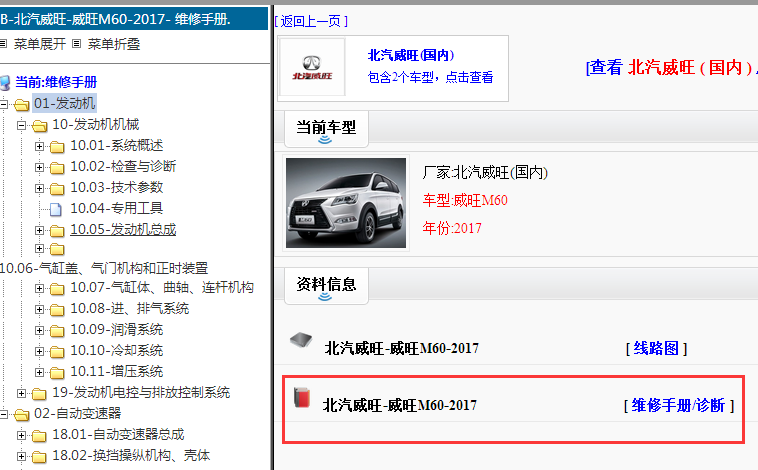Select the 10.05-发动机总成 tree item
Viewport: 758px width, 470px height.
(x=123, y=229)
